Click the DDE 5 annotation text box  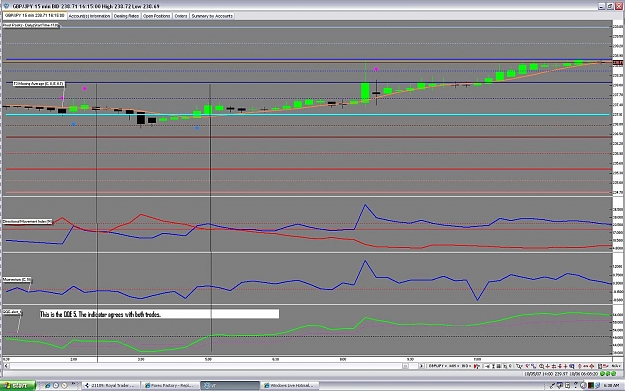tap(159, 314)
